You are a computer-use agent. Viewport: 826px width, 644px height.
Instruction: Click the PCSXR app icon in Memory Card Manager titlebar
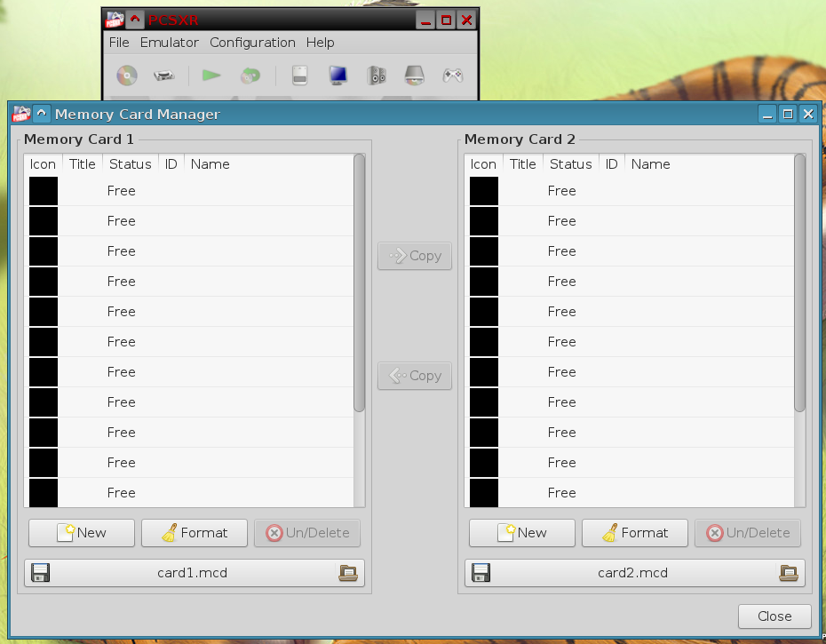(21, 114)
